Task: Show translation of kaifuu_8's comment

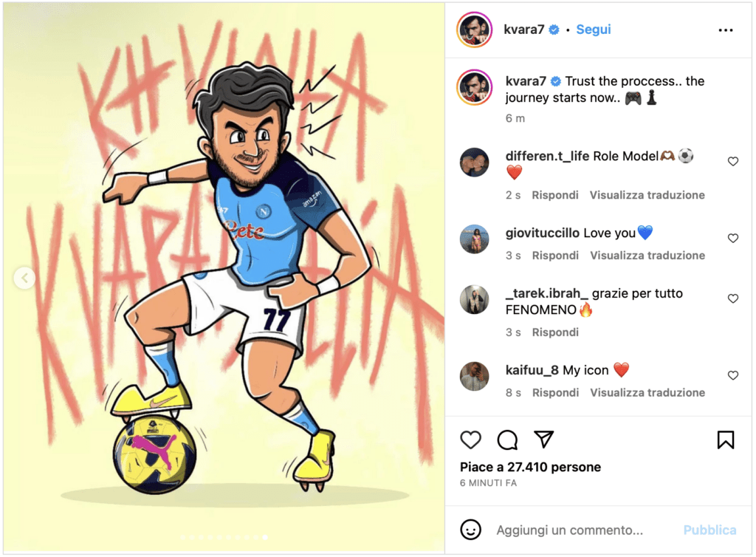Action: 647,392
